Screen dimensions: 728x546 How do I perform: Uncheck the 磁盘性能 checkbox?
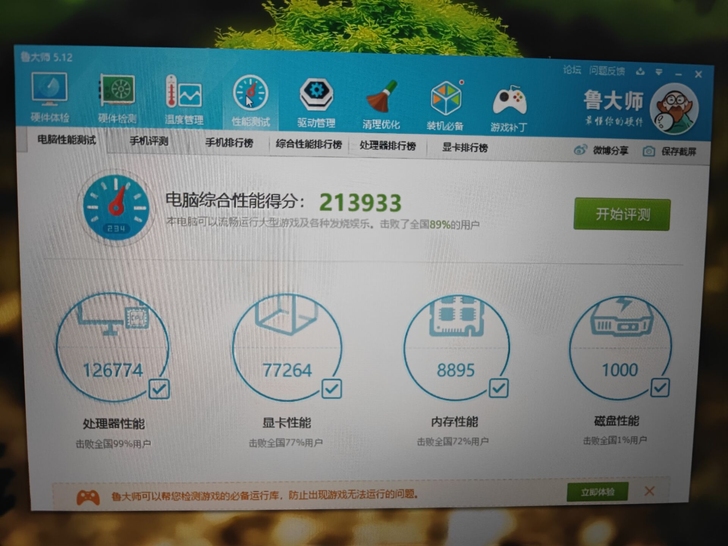pos(660,387)
